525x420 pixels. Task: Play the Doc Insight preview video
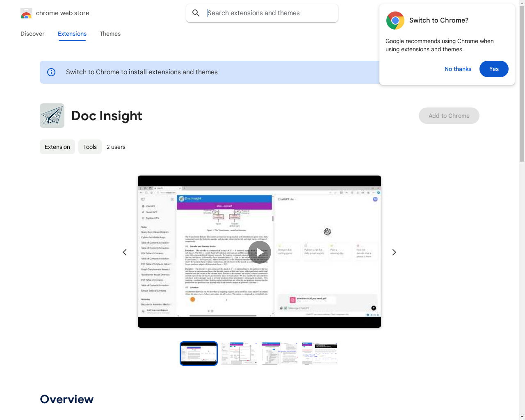click(260, 252)
